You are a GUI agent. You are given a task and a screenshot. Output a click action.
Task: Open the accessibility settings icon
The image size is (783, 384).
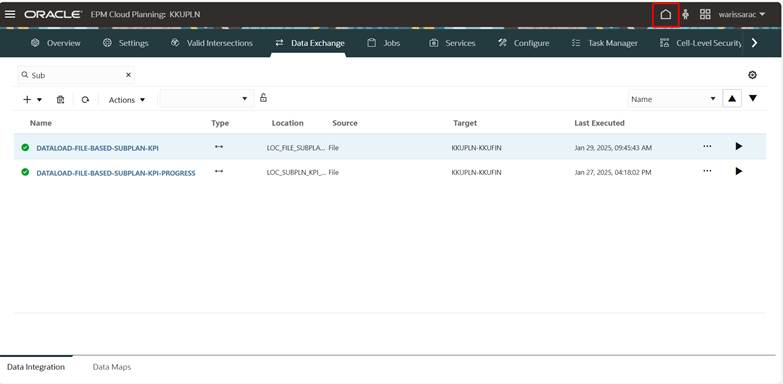pyautogui.click(x=685, y=14)
